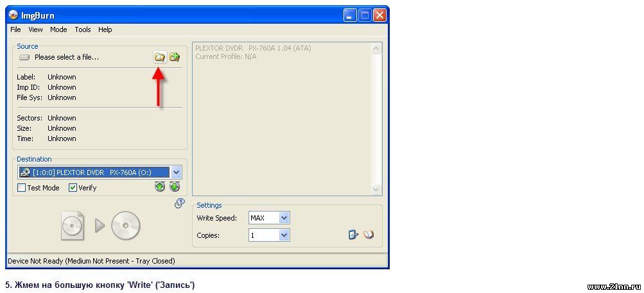Click the eject tray green up-arrow icon

[x=160, y=187]
